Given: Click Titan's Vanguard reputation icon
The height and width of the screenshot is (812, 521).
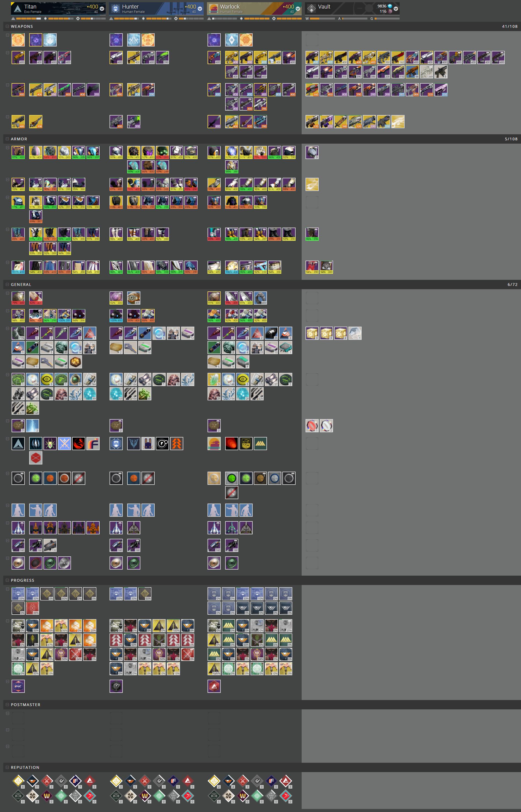Looking at the screenshot, I should click(x=32, y=781).
